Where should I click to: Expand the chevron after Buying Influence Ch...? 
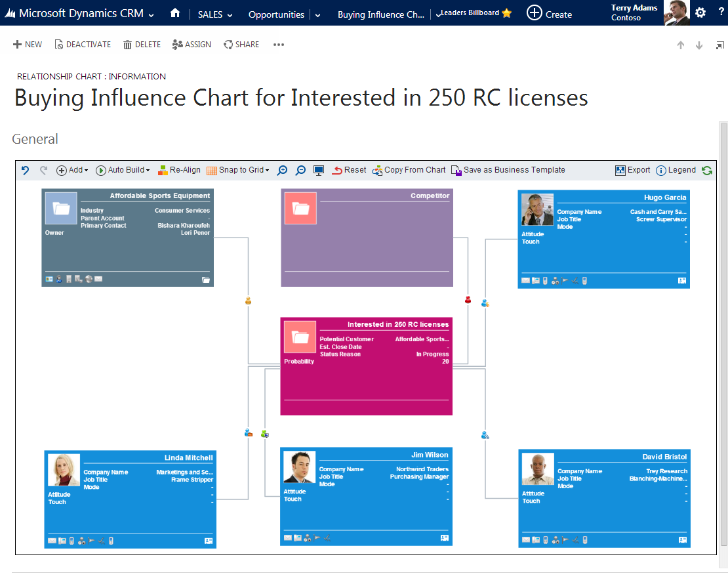click(x=438, y=15)
